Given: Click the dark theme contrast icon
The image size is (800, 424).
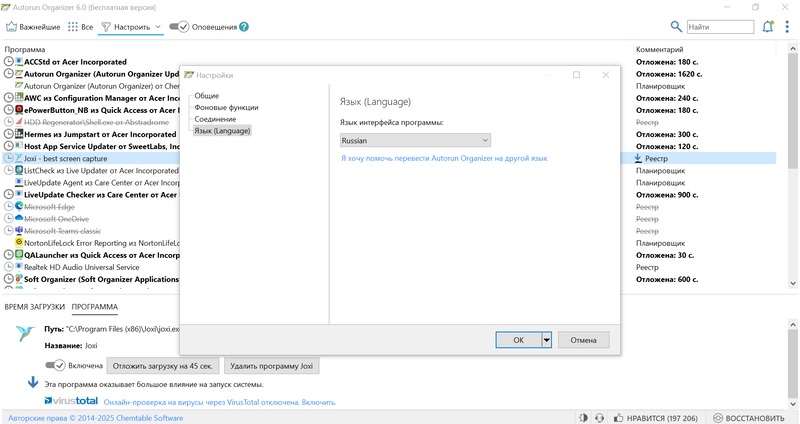Looking at the screenshot, I should tap(583, 417).
